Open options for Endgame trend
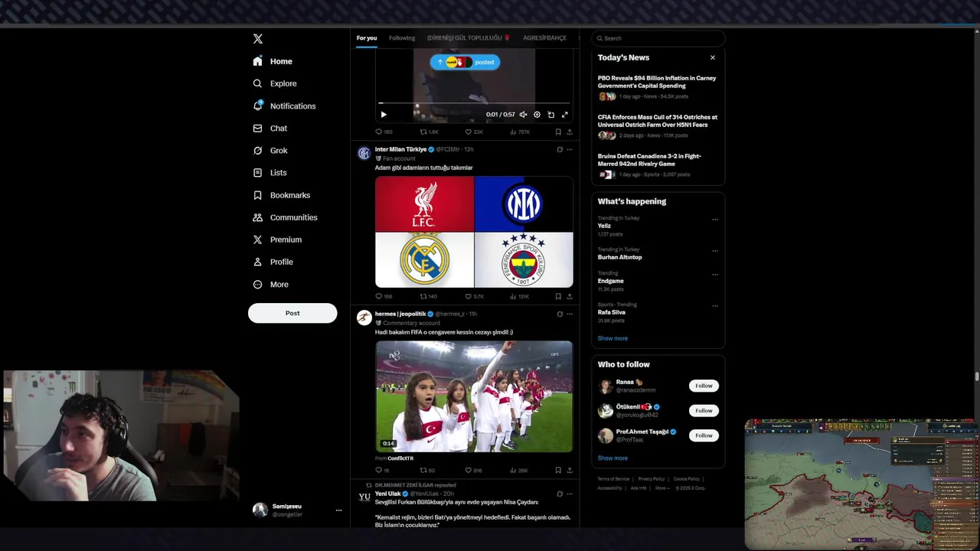 (715, 274)
